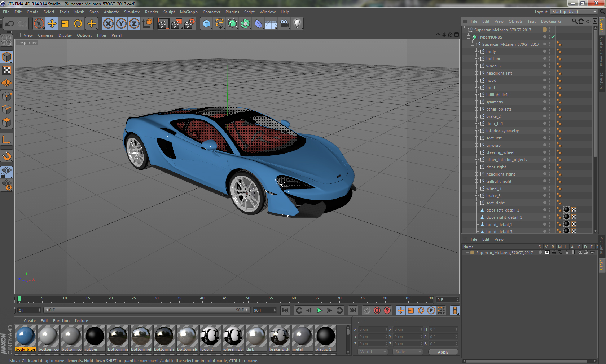Open the Scale dropdown in coordinates
This screenshot has width=606, height=364.
click(408, 352)
